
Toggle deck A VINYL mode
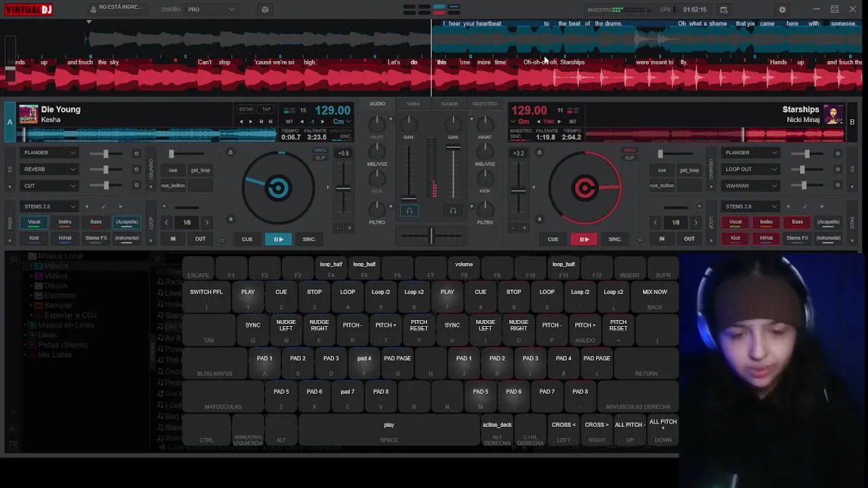click(321, 150)
